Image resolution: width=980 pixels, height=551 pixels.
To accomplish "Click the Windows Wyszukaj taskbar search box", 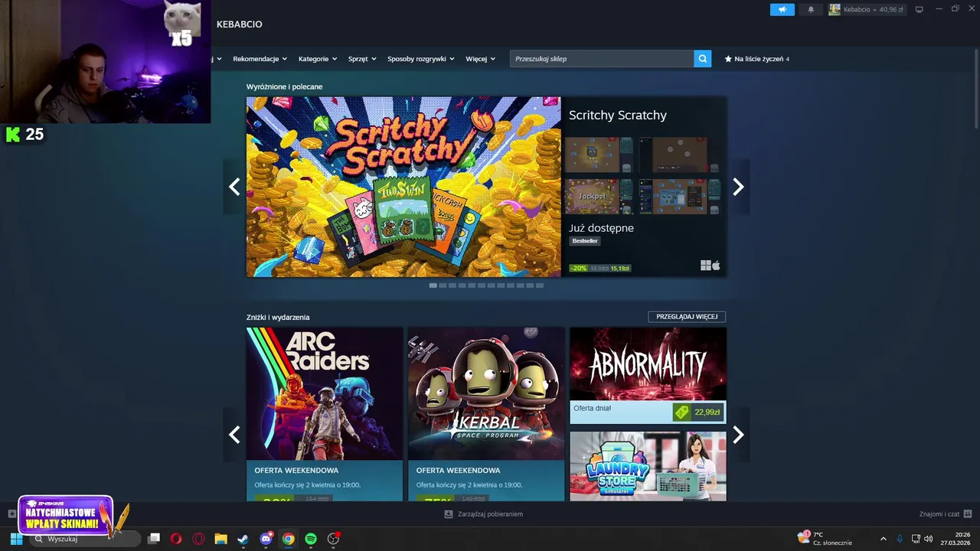I will tap(84, 539).
